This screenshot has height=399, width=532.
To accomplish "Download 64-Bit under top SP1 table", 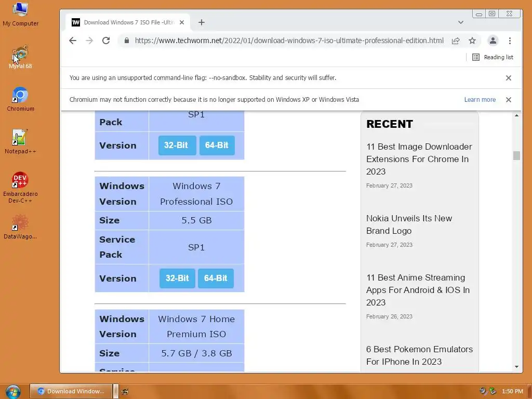I will pyautogui.click(x=217, y=145).
